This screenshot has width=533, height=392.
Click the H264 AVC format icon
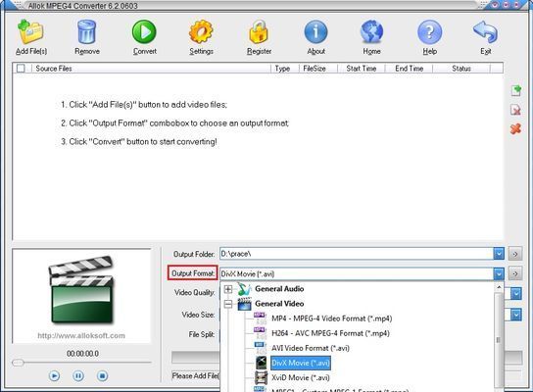260,333
